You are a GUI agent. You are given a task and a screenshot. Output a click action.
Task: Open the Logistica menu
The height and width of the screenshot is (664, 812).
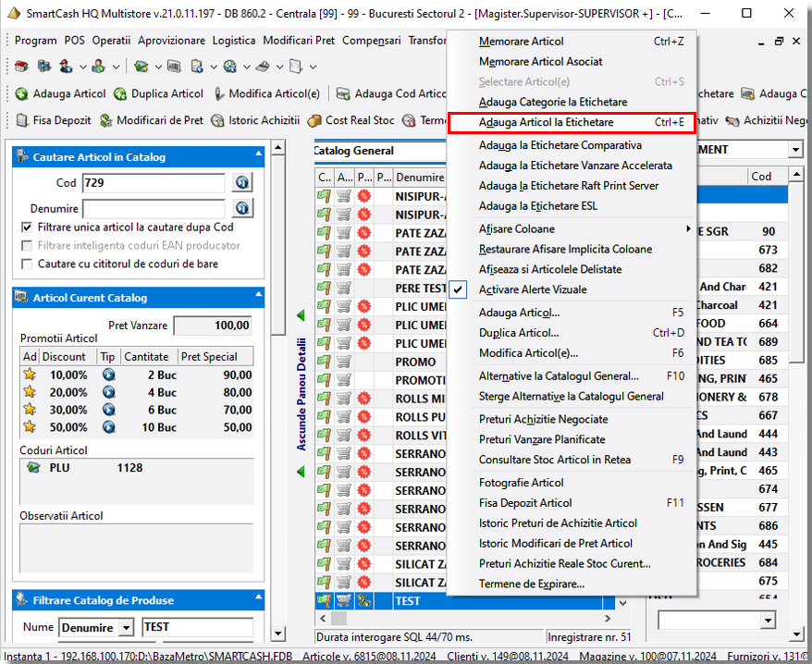point(234,41)
